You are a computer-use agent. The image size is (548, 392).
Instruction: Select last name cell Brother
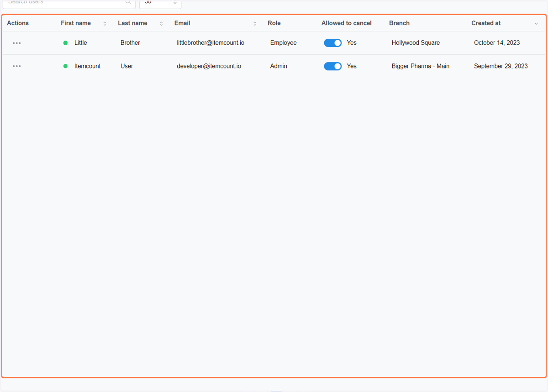pyautogui.click(x=130, y=43)
